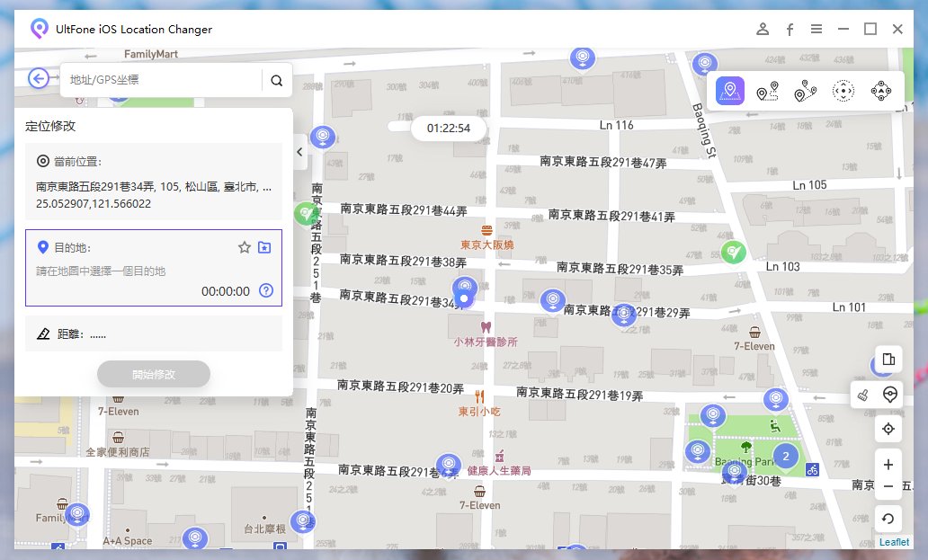Open the hamburger menu
The width and height of the screenshot is (928, 560).
pyautogui.click(x=816, y=29)
